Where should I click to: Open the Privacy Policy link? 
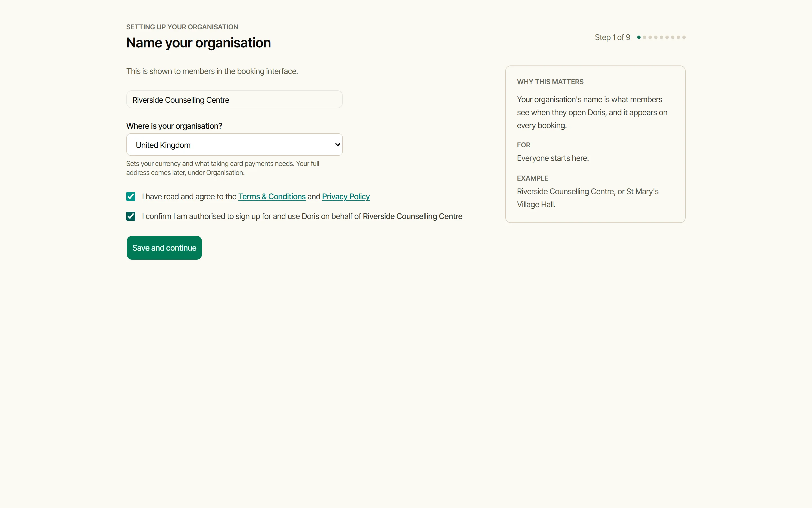click(346, 196)
